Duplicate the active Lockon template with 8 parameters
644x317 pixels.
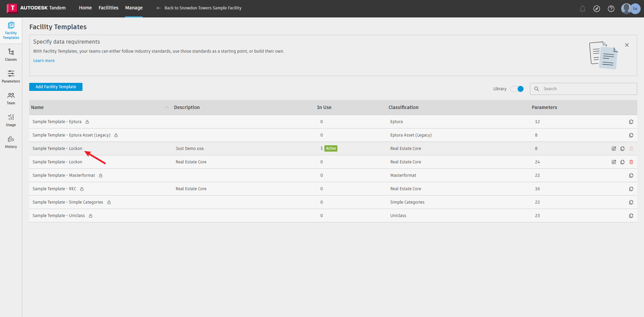click(623, 149)
